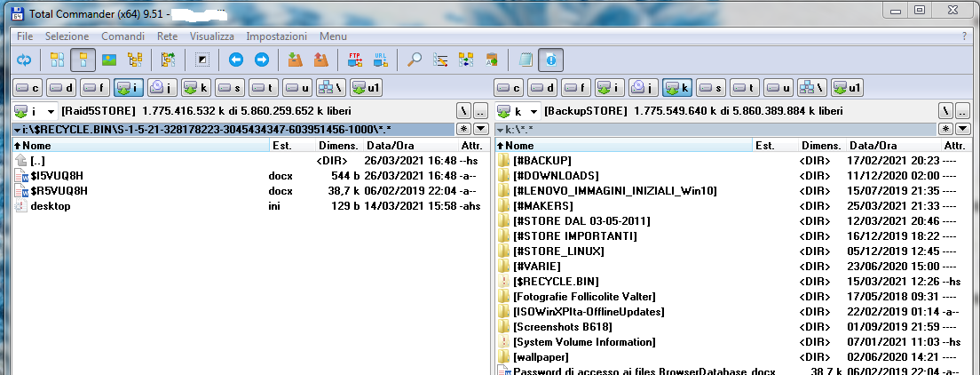
Task: Open the Menu menu item
Action: click(333, 36)
